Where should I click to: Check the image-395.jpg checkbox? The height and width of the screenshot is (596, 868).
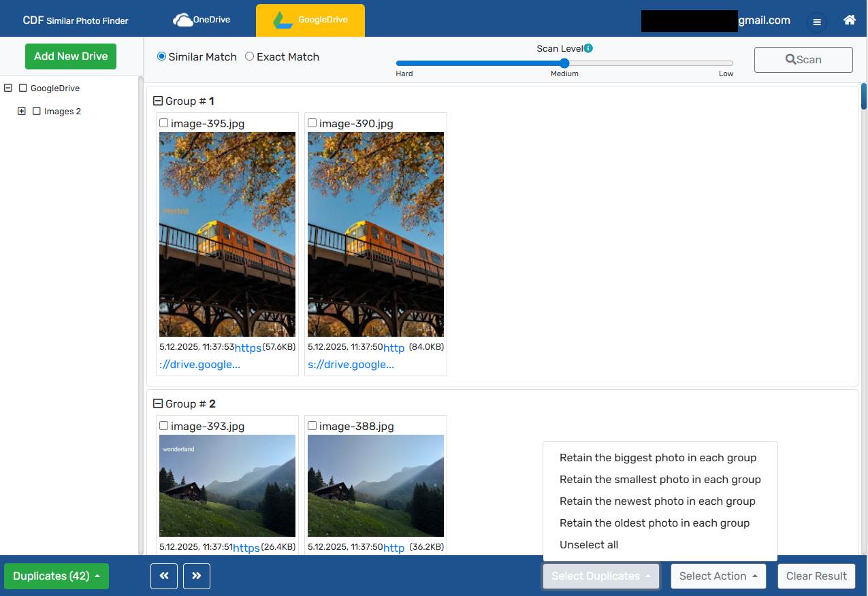tap(163, 123)
